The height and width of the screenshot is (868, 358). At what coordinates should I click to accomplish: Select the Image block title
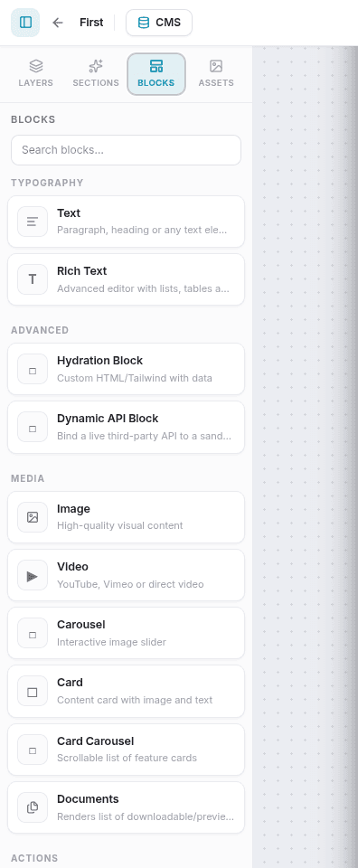coord(73,509)
